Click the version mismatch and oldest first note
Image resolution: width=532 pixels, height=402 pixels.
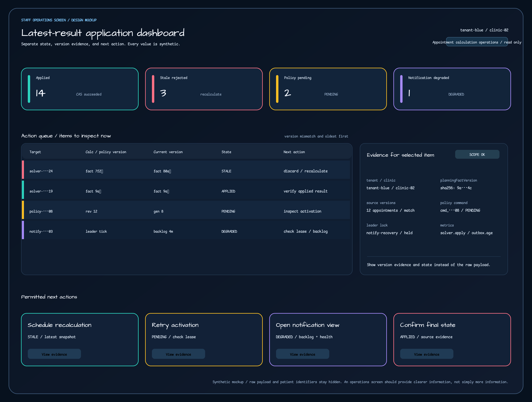(316, 136)
